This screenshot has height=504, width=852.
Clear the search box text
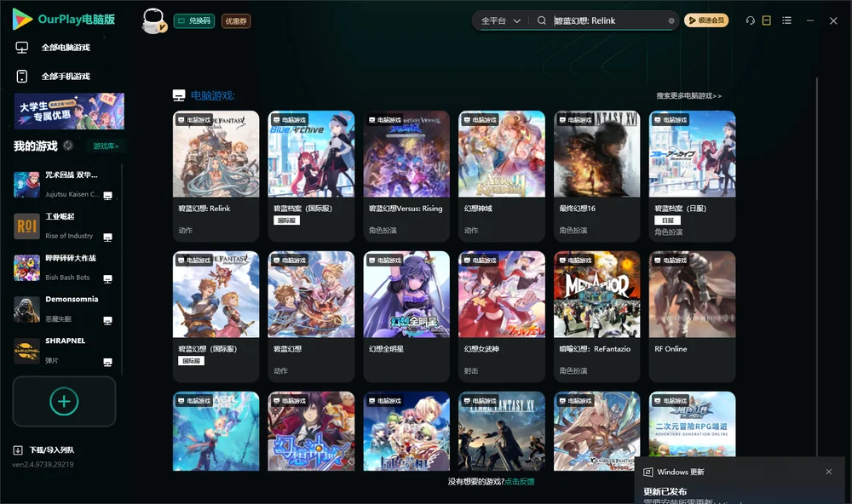tap(671, 20)
